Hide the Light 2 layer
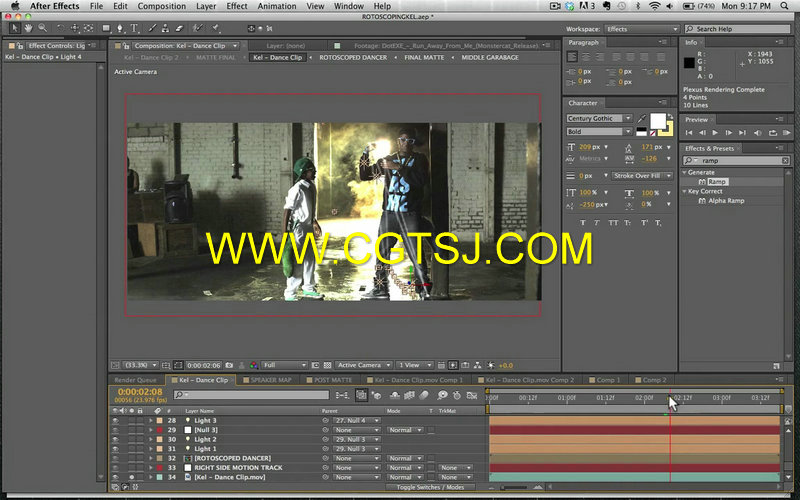Image resolution: width=800 pixels, height=500 pixels. click(115, 439)
